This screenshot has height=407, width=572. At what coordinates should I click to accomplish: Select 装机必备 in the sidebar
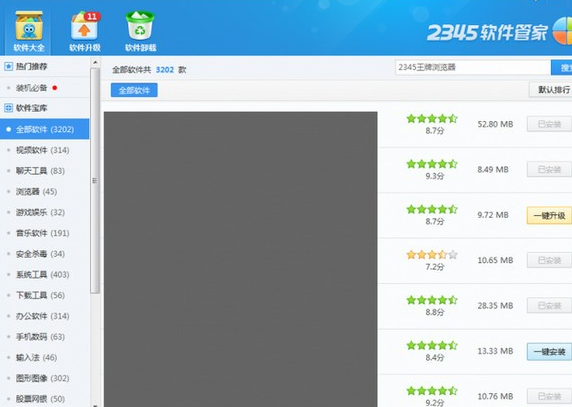click(x=31, y=88)
